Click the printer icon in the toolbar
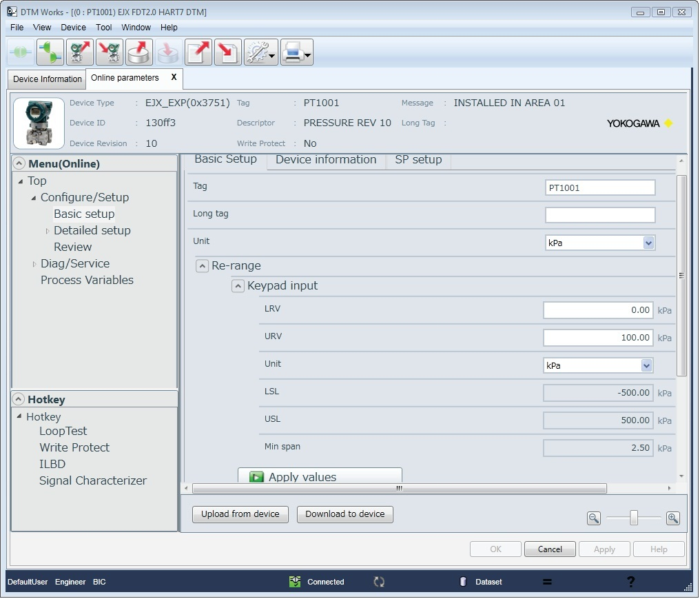700x599 pixels. tap(293, 52)
